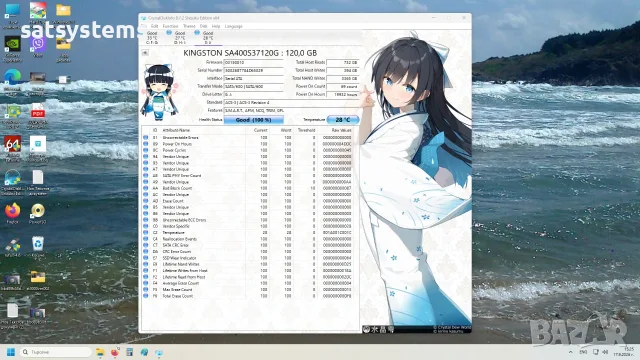The width and height of the screenshot is (640, 360).
Task: Open the Function menu
Action: pos(170,26)
